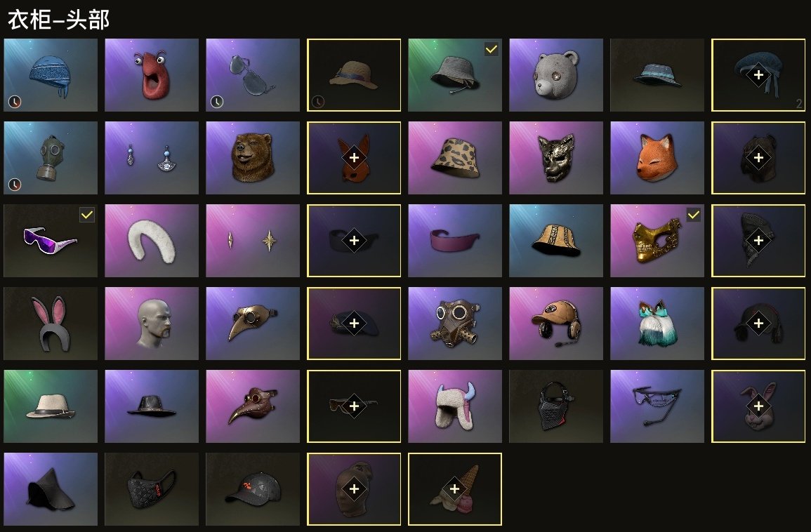Add the ice cream cone hat
The image size is (811, 532).
click(x=454, y=489)
